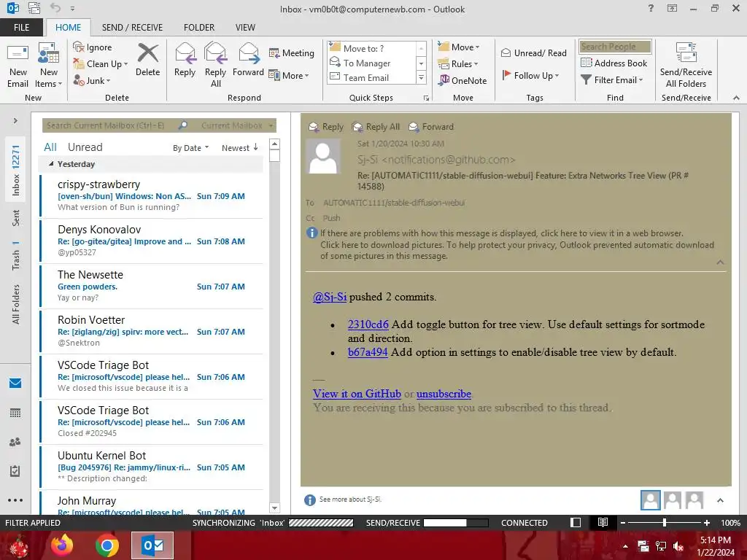The height and width of the screenshot is (560, 747).
Task: Show more navigation options
Action: (x=15, y=500)
